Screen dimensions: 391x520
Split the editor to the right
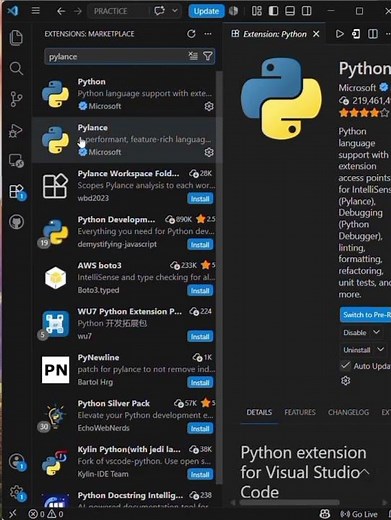point(373,34)
